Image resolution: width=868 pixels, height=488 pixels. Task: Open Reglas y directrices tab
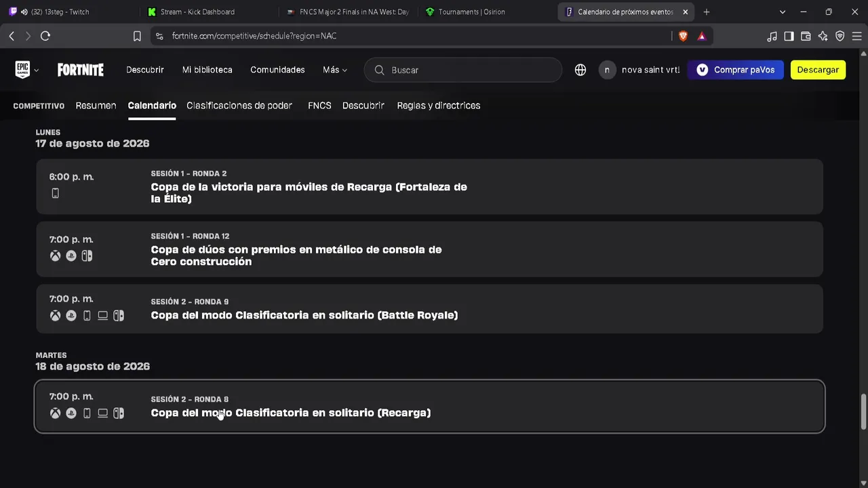point(439,106)
